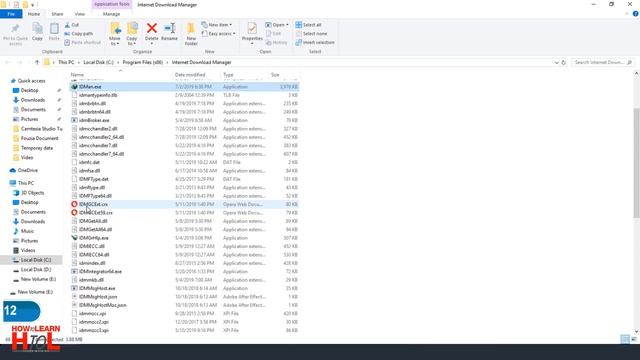Select the idmBroker.exe file
The image size is (640, 360).
184,120
